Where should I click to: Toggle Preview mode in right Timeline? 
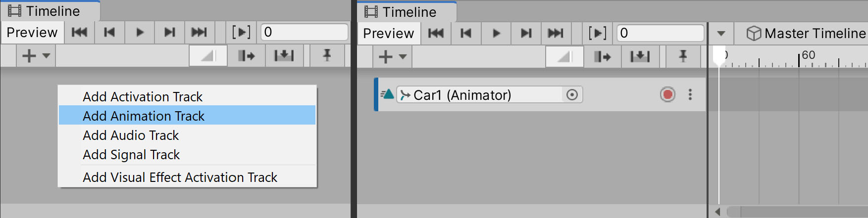(x=388, y=33)
